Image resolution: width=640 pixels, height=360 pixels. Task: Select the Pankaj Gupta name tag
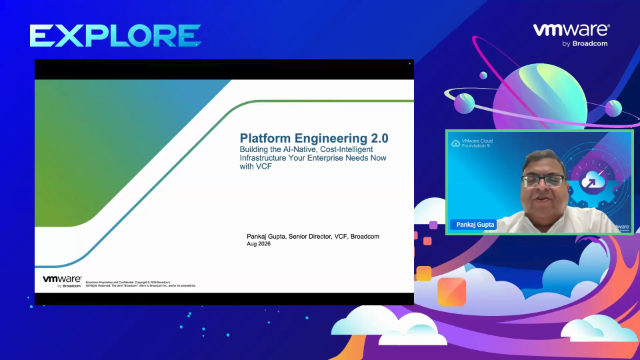[x=474, y=224]
